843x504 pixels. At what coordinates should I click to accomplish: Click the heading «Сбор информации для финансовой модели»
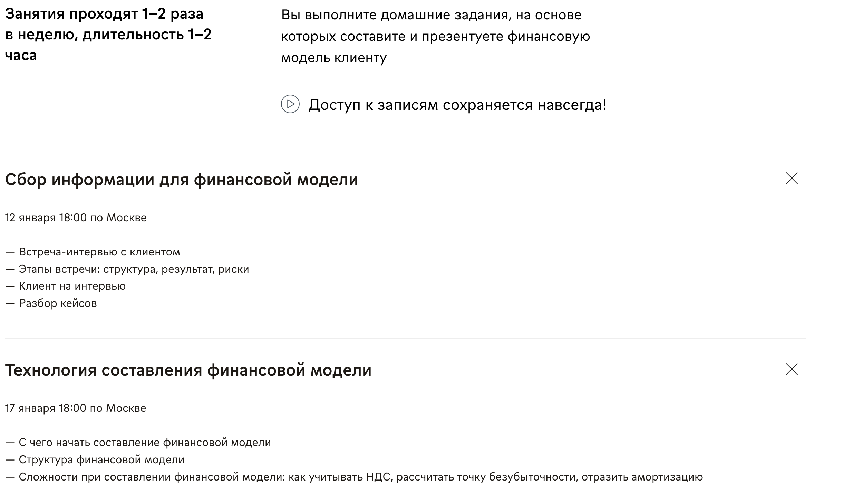point(182,180)
